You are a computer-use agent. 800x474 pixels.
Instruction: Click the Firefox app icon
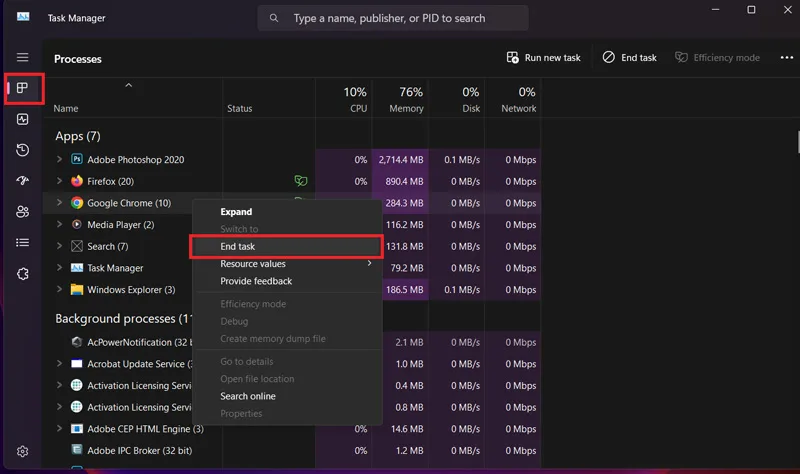[77, 181]
